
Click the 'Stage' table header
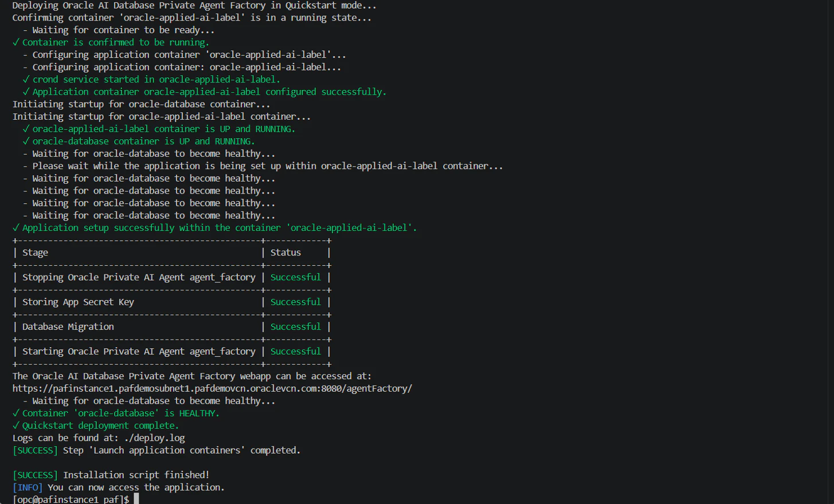[x=35, y=253]
